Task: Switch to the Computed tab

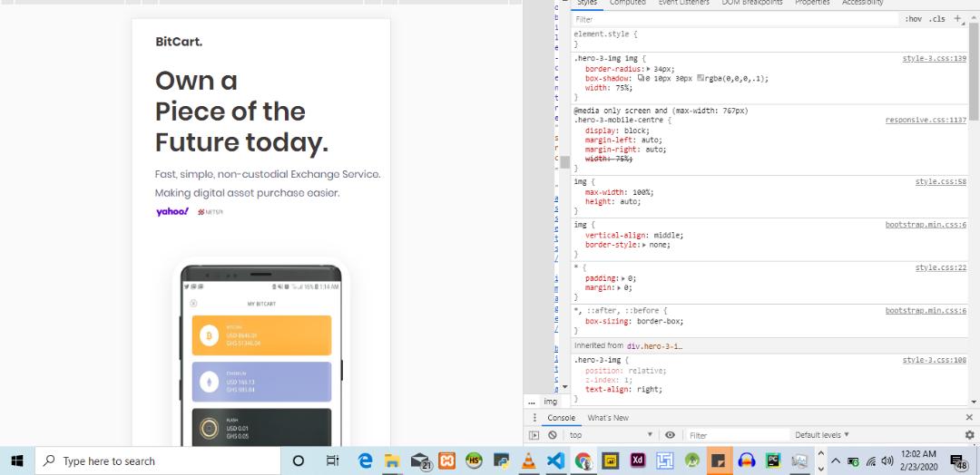Action: (x=628, y=3)
